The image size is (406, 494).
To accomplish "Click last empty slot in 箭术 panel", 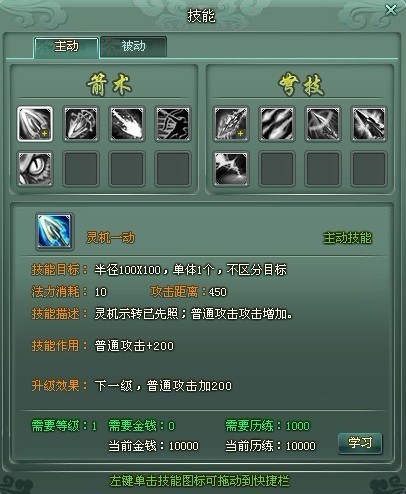I will click(173, 169).
